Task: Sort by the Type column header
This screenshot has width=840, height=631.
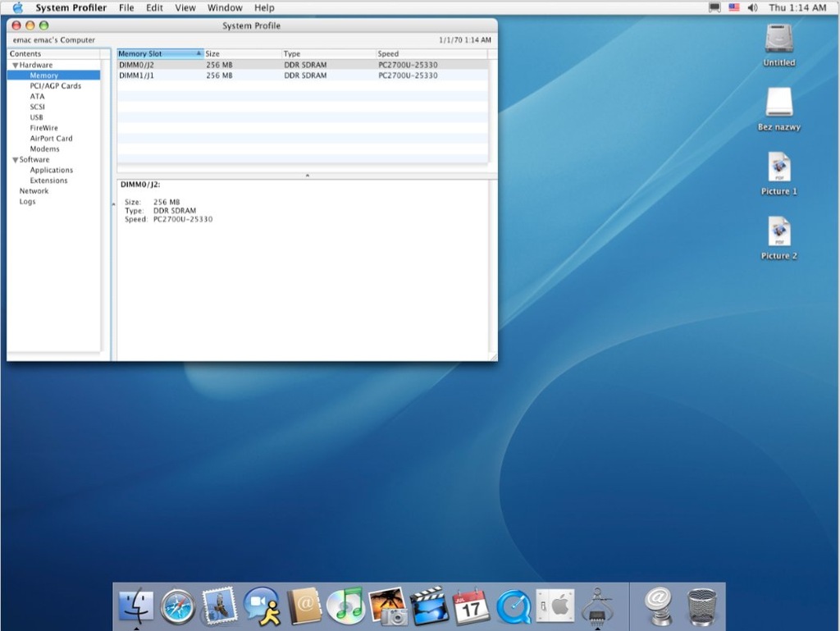Action: pos(329,53)
